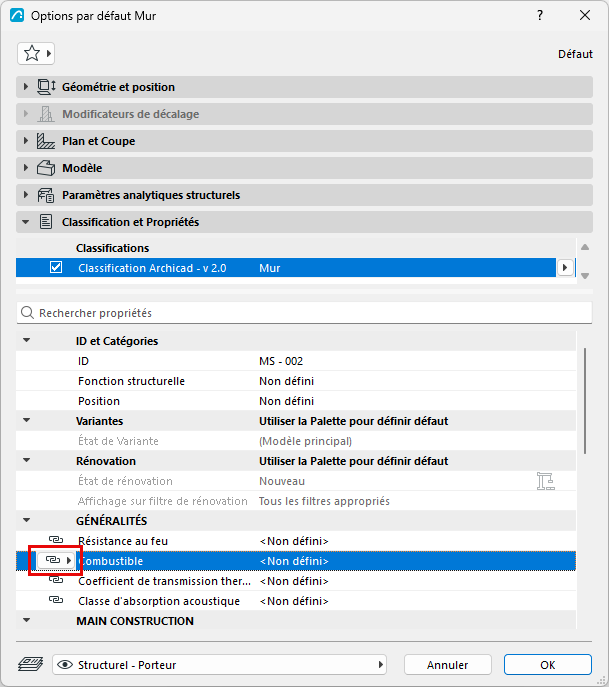Click the Fonction structurelle Non défini value
This screenshot has width=609, height=687.
coord(287,381)
